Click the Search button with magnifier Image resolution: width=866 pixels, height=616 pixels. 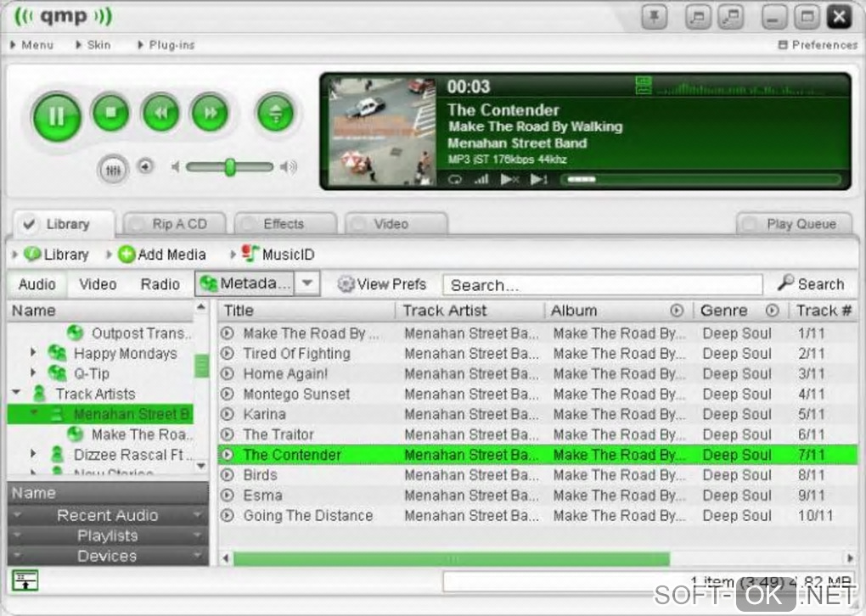(812, 283)
